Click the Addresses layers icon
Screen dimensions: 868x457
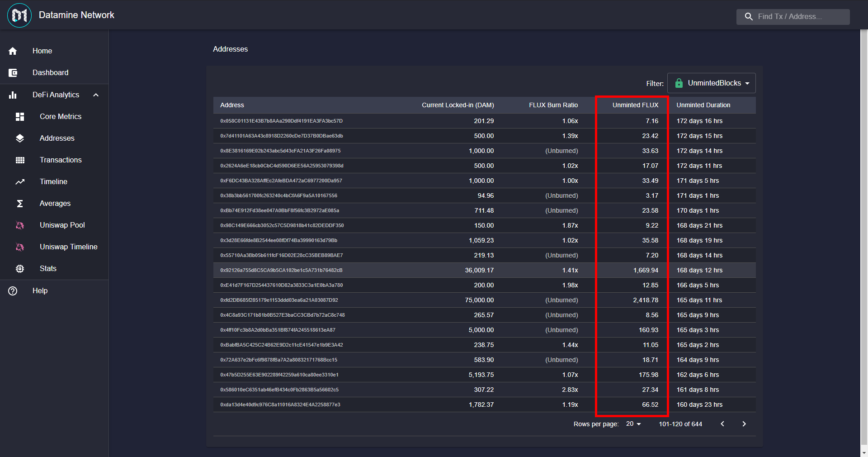pos(20,138)
